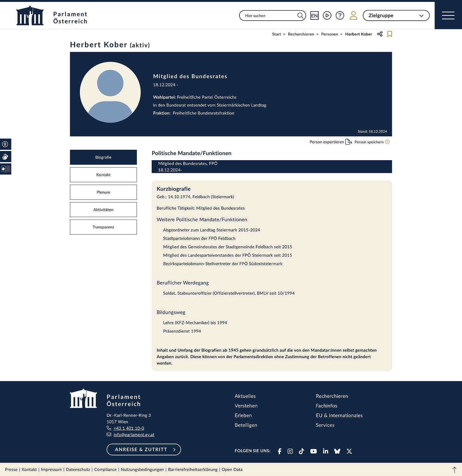Open TikTok from the footer
Image resolution: width=462 pixels, height=476 pixels.
click(301, 451)
